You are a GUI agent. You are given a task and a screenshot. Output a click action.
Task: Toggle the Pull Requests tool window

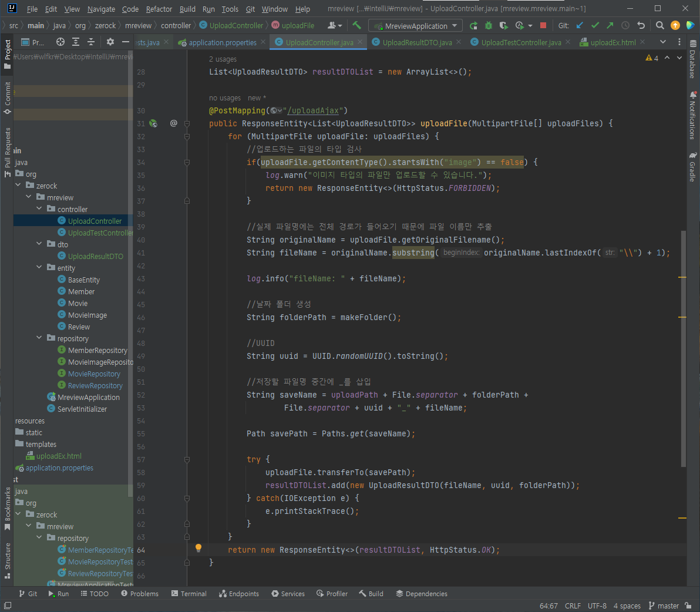click(7, 153)
